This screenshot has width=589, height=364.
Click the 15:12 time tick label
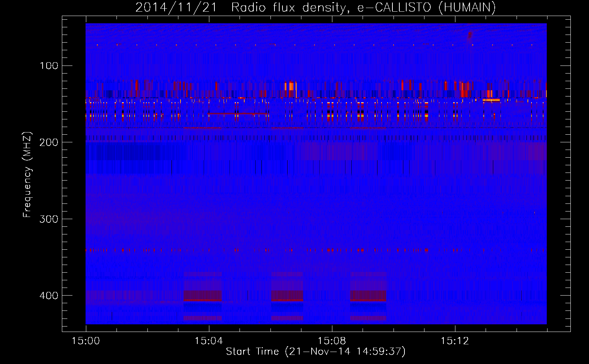click(x=455, y=341)
